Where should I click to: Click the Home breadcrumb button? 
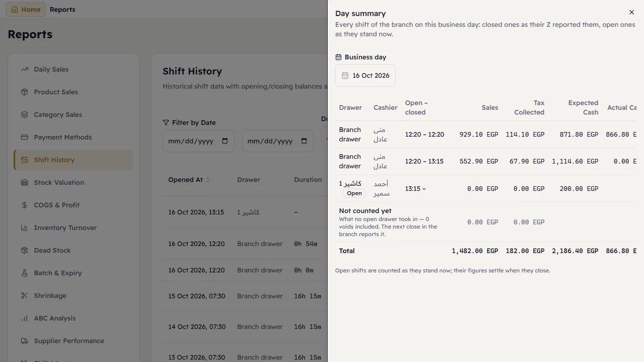click(25, 9)
